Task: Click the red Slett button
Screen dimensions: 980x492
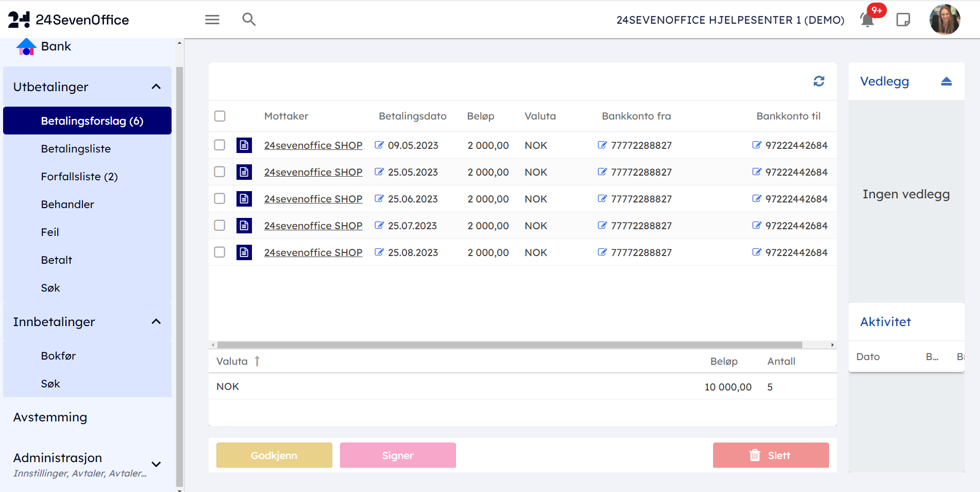Action: tap(770, 455)
